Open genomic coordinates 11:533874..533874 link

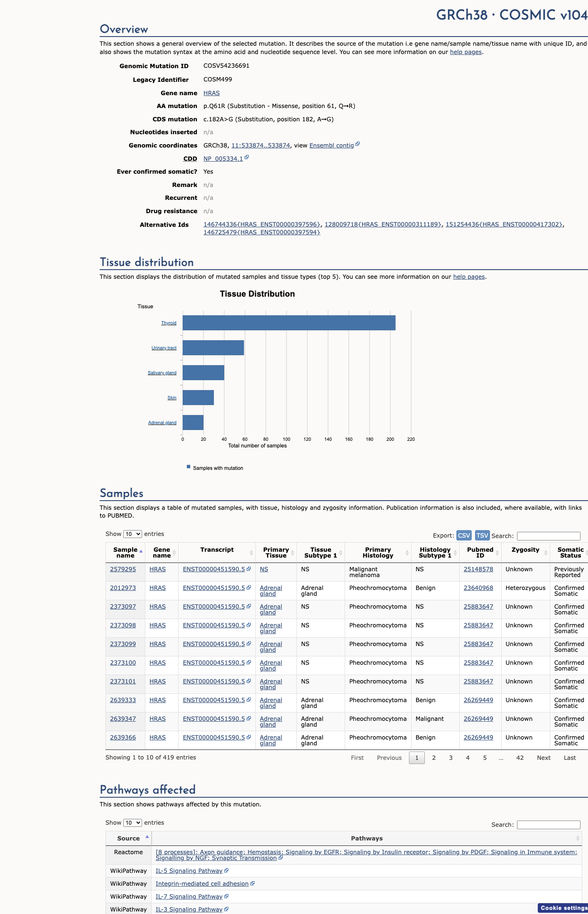pos(260,145)
